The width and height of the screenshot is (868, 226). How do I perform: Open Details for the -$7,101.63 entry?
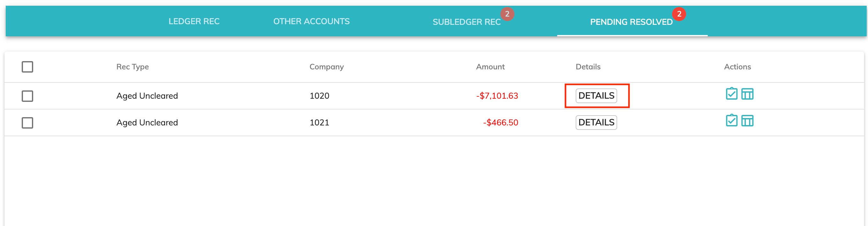coord(596,96)
